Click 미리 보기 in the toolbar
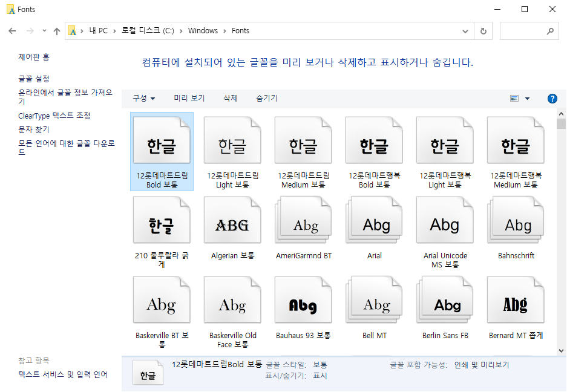Image resolution: width=567 pixels, height=392 pixels. coord(189,98)
